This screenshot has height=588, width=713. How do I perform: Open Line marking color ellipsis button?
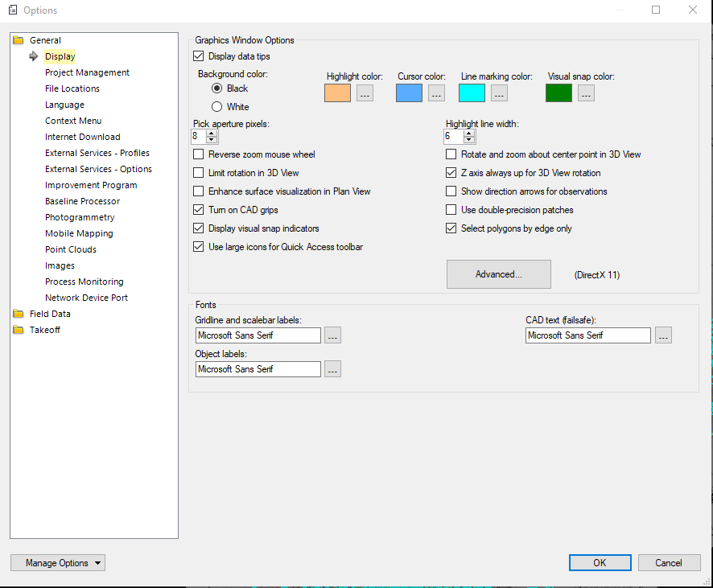tap(499, 93)
